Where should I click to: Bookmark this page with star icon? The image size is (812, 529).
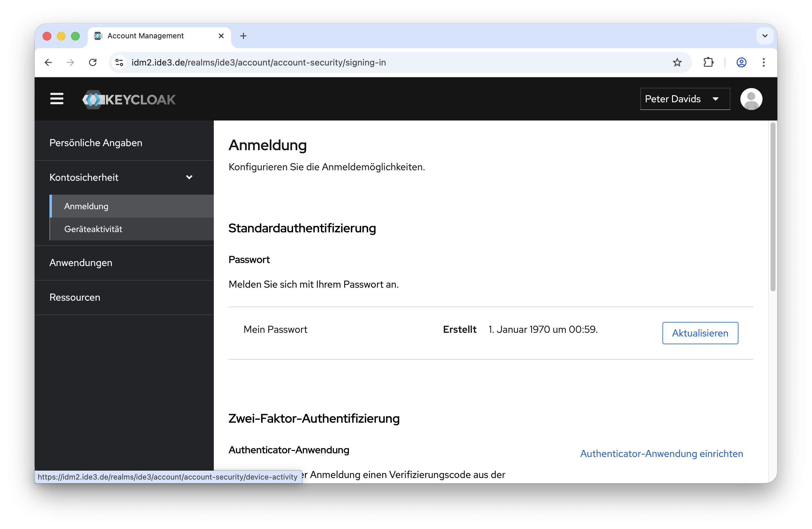(x=677, y=62)
